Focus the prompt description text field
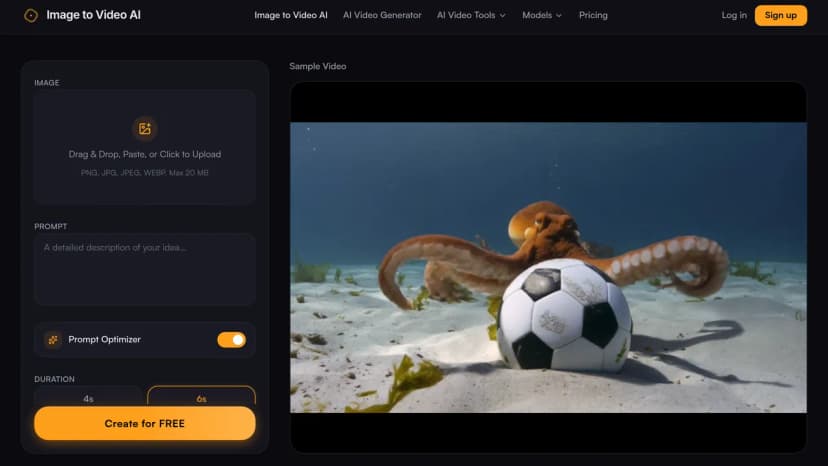828x466 pixels. [145, 269]
